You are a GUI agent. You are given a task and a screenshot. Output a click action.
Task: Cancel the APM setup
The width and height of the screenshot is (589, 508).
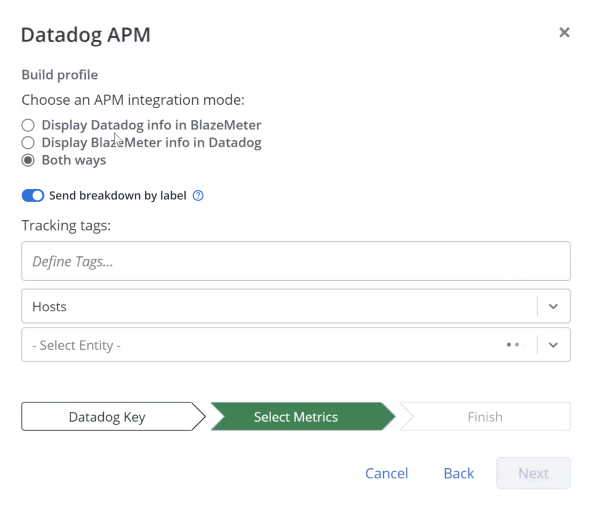387,473
